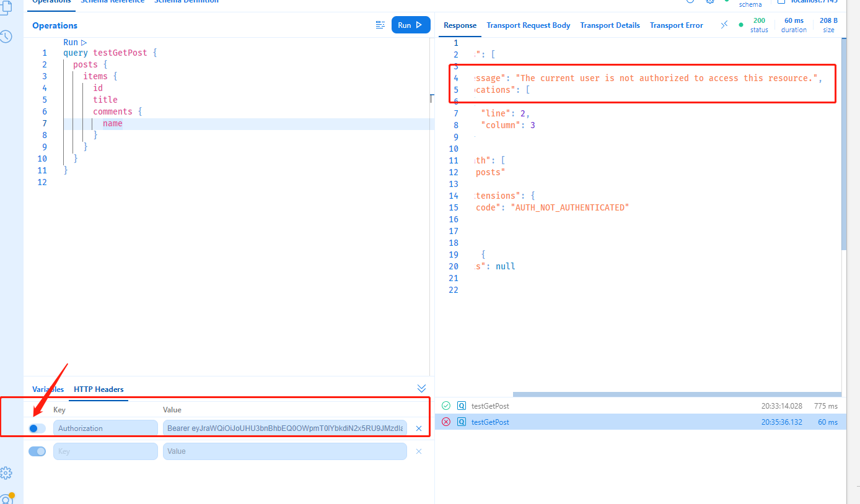Click the 'comments {' field in the query
Screen dimensions: 860x504
(118, 111)
